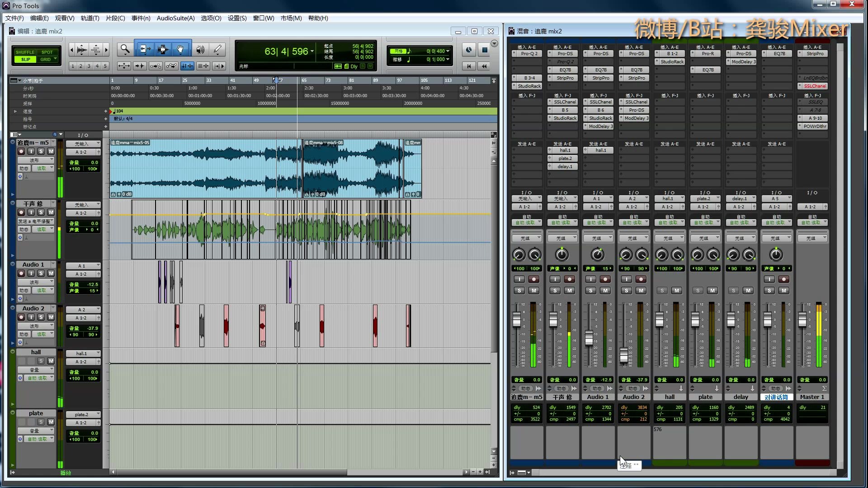Open the 选项(O) menu
The image size is (868, 488).
[211, 18]
